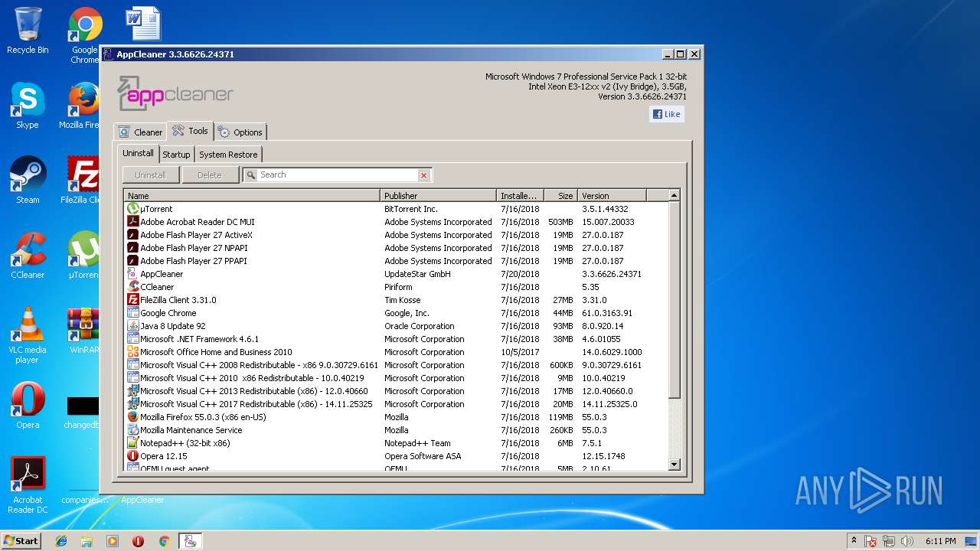
Task: Click the Notepad++ (32-bit x86) icon
Action: (133, 443)
